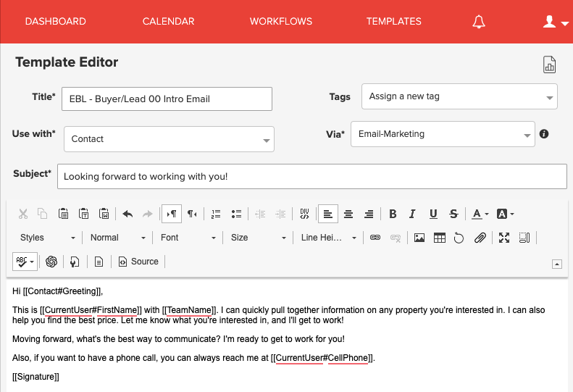This screenshot has width=573, height=392.
Task: Edit the Title field
Action: point(167,99)
